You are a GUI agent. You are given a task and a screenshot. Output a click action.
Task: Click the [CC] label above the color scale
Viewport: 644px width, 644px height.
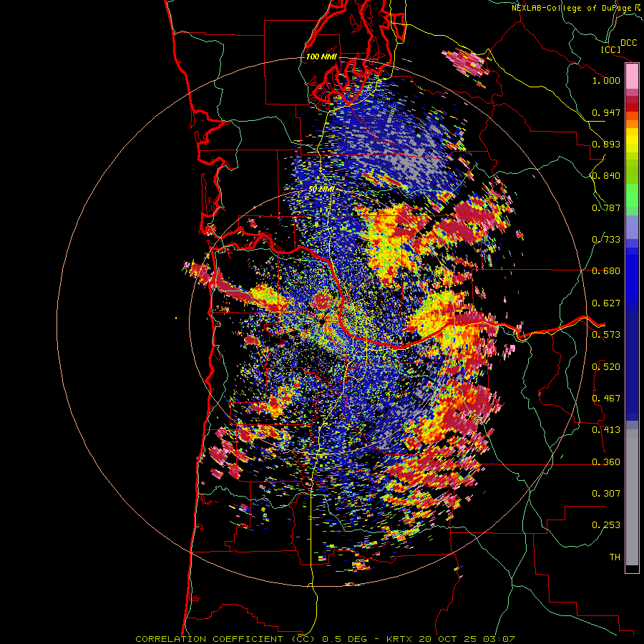tap(610, 49)
